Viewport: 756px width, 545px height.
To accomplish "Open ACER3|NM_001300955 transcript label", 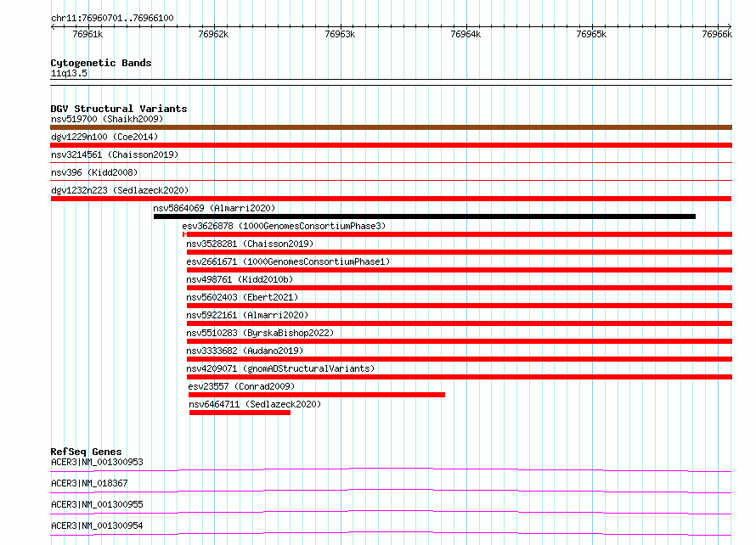I will click(x=97, y=504).
